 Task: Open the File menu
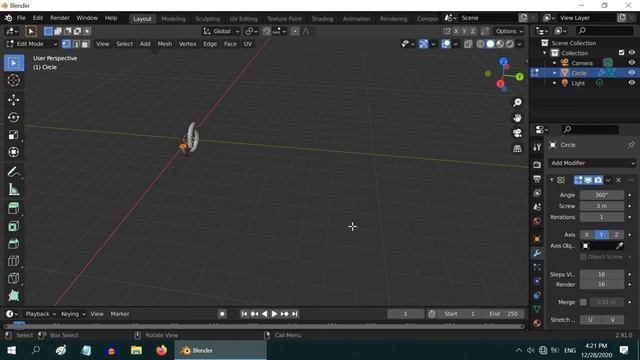coord(21,18)
